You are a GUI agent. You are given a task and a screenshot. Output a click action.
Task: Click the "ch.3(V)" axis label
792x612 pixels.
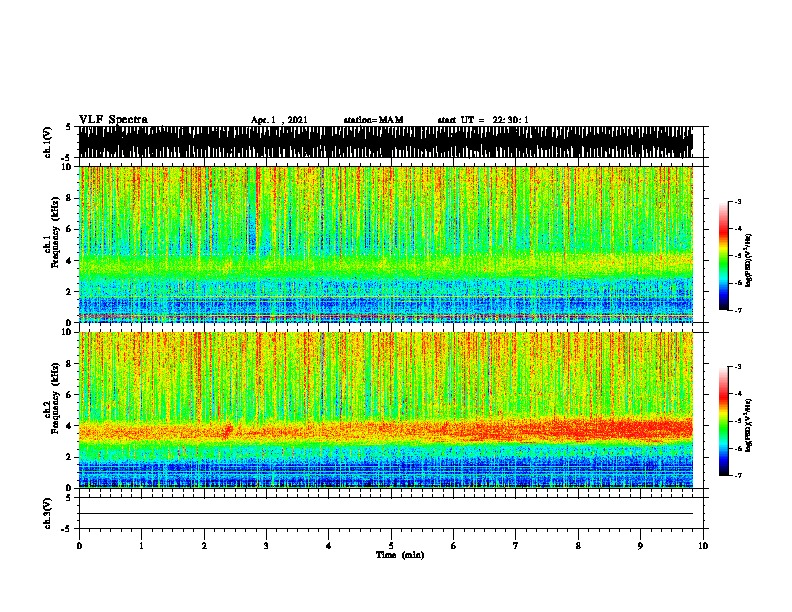47,513
